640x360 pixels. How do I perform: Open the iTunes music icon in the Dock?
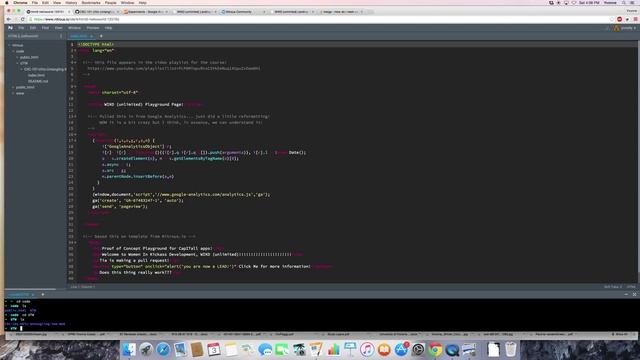pyautogui.click(x=367, y=350)
